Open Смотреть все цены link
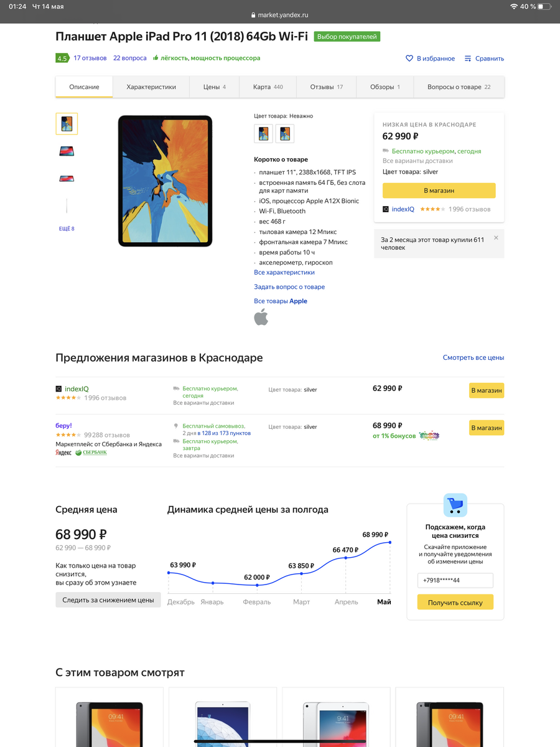The image size is (560, 747). (474, 358)
